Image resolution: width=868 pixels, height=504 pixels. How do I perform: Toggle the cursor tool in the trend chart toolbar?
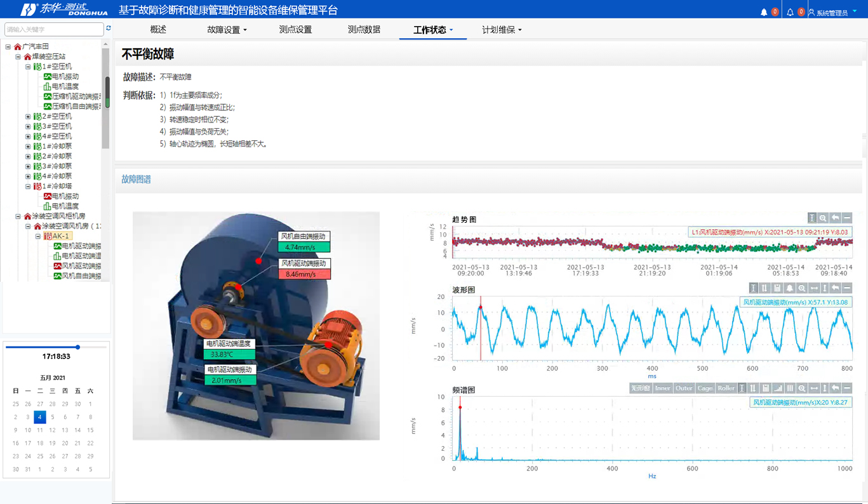[811, 218]
